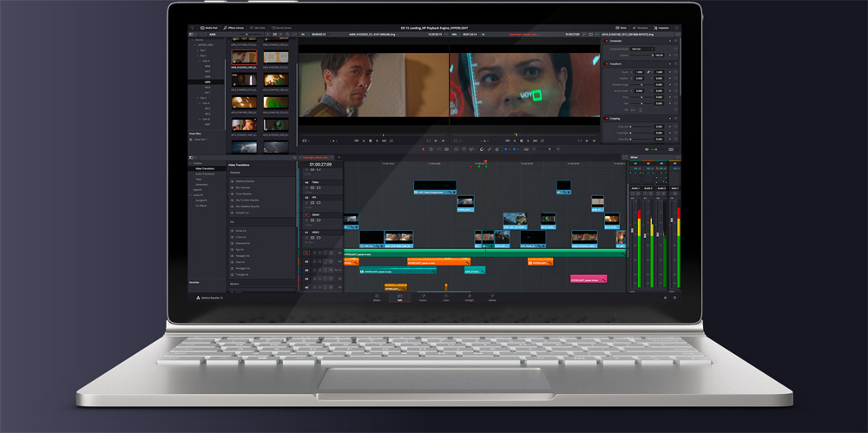Toggle the Transform section enable dot

(x=605, y=63)
